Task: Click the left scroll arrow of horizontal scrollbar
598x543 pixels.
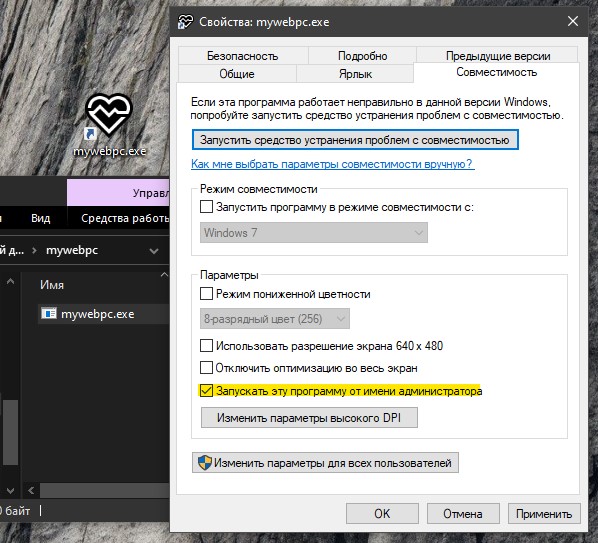Action: [x=32, y=490]
